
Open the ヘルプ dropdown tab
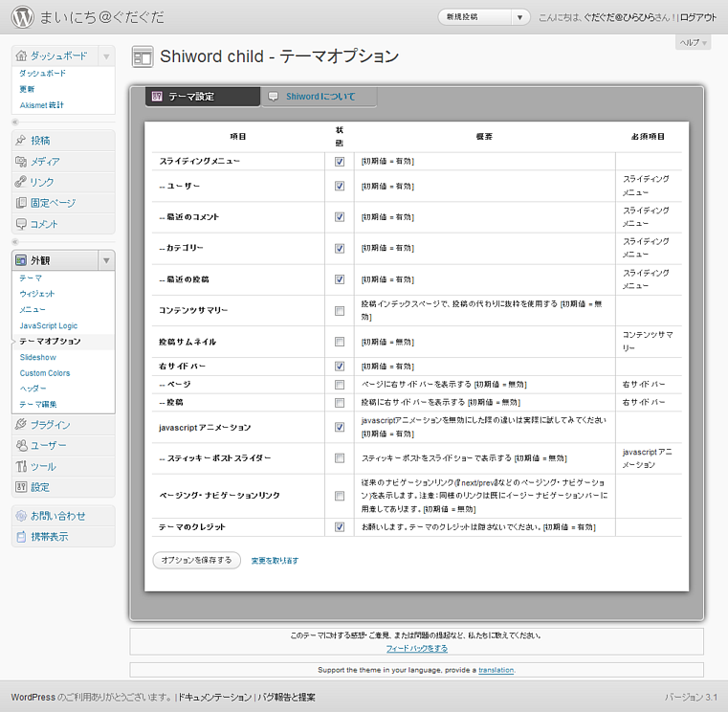[694, 43]
